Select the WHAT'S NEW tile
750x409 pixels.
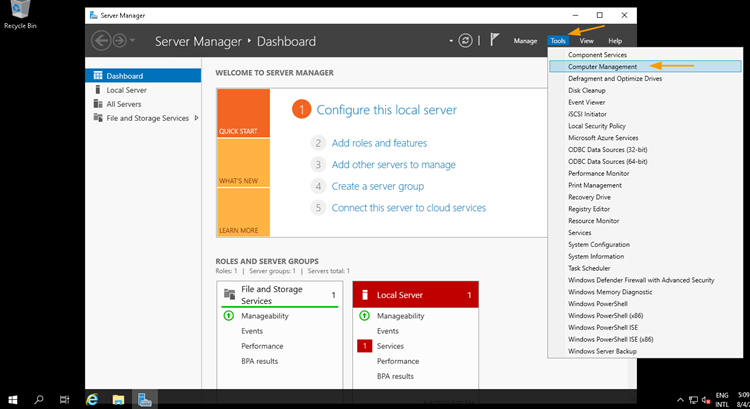point(243,163)
